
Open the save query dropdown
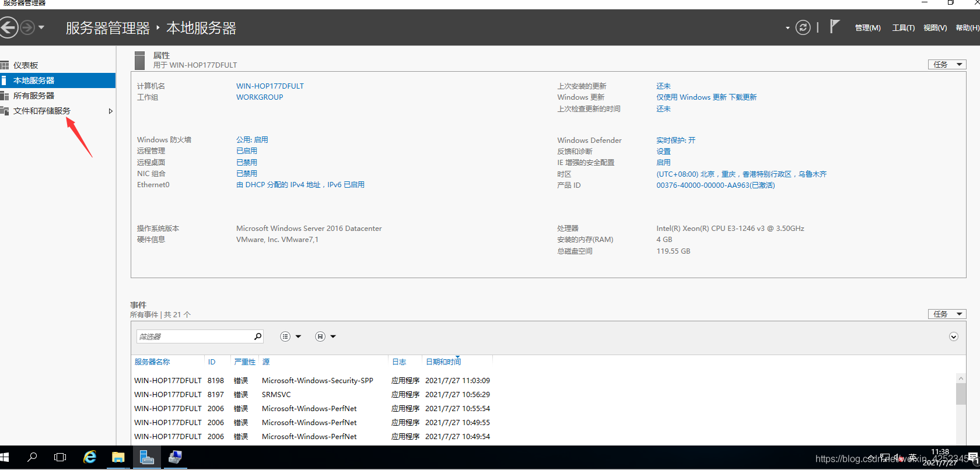coord(325,336)
